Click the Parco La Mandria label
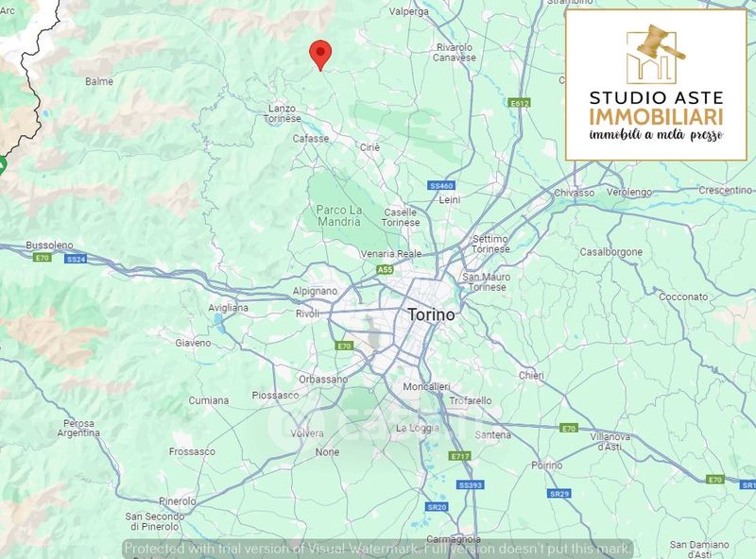The height and width of the screenshot is (559, 756). tap(339, 215)
